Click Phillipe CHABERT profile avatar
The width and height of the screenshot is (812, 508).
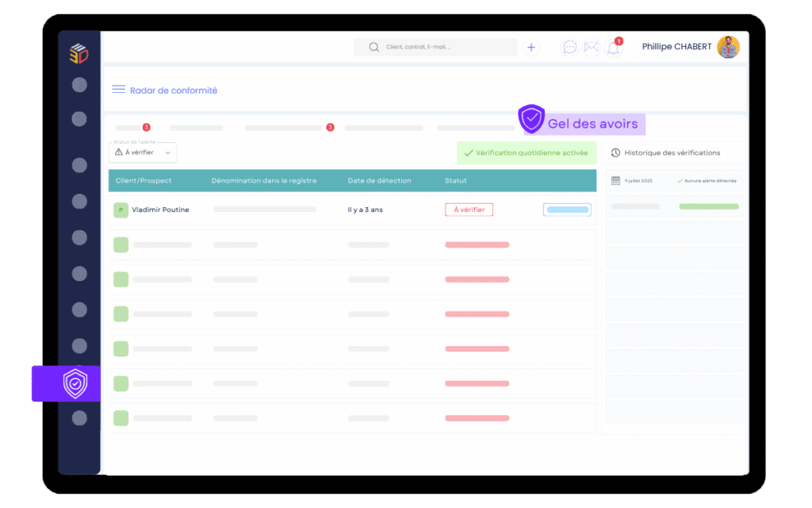pyautogui.click(x=728, y=47)
